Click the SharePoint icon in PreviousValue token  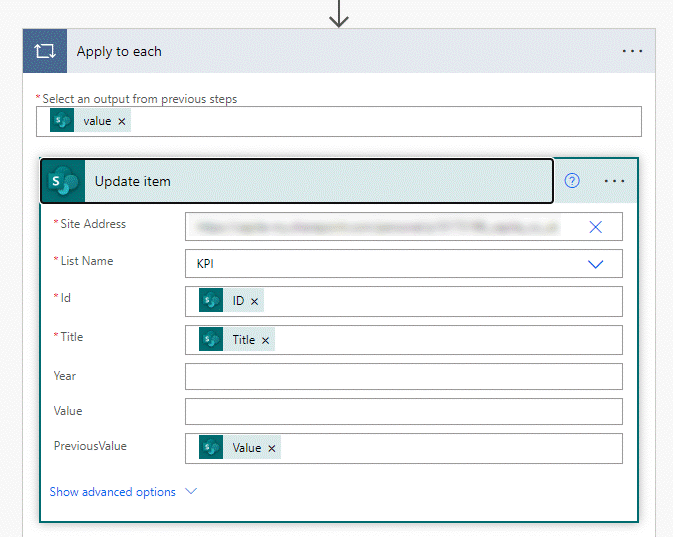pyautogui.click(x=211, y=447)
